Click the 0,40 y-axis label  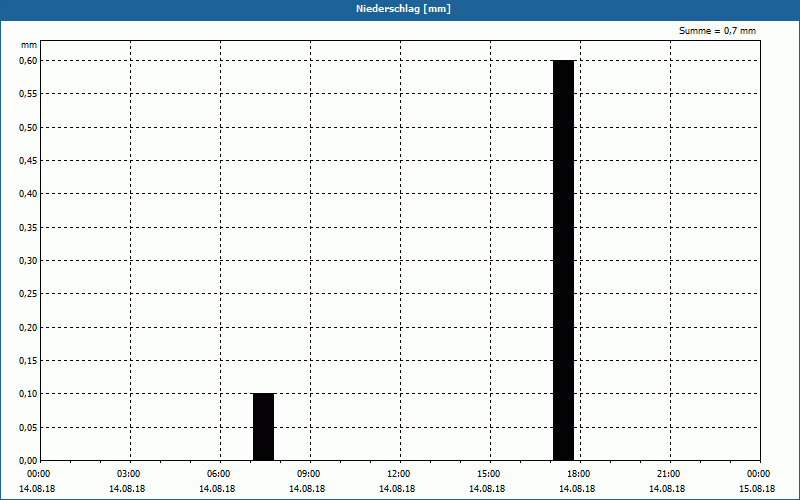tap(28, 194)
